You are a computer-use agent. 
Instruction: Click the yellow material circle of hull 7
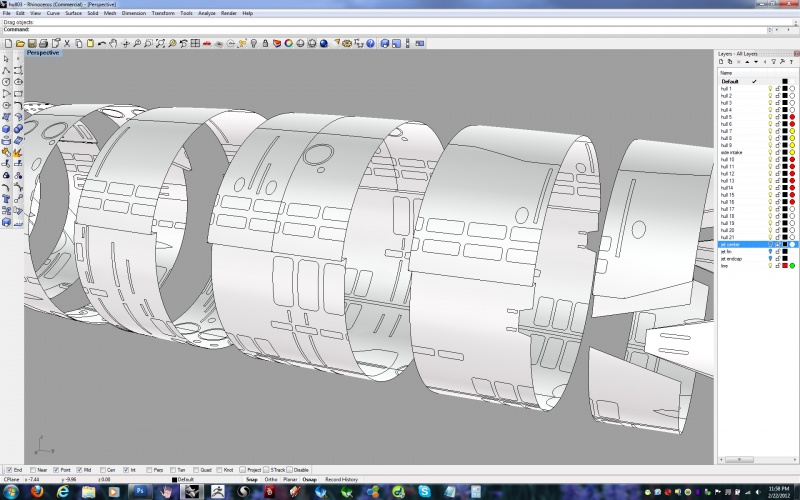tap(792, 131)
